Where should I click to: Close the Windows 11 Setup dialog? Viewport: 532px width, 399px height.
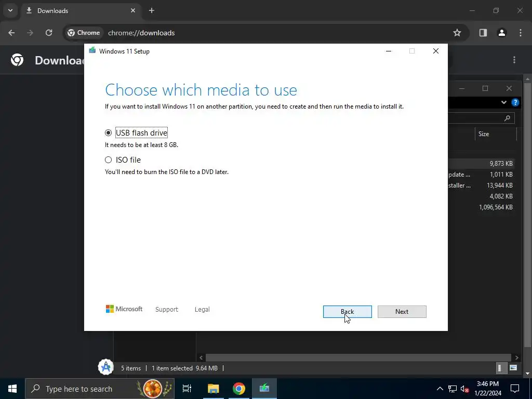click(436, 51)
